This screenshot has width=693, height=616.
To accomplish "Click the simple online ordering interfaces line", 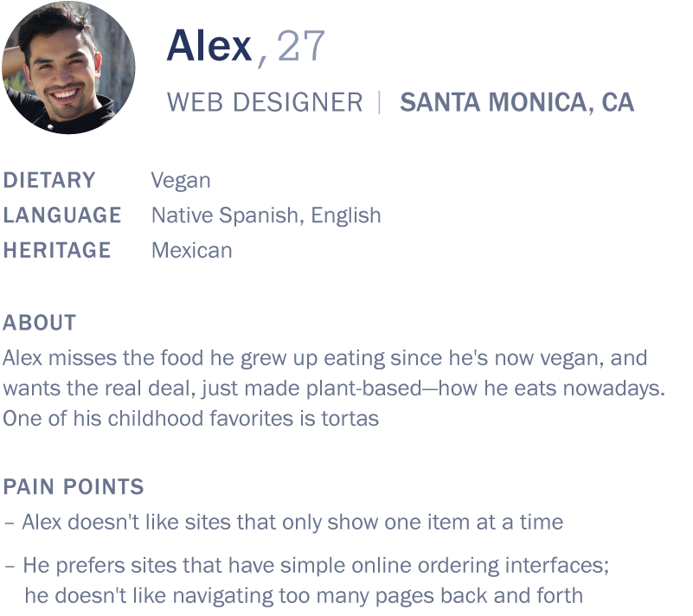I will 307,566.
